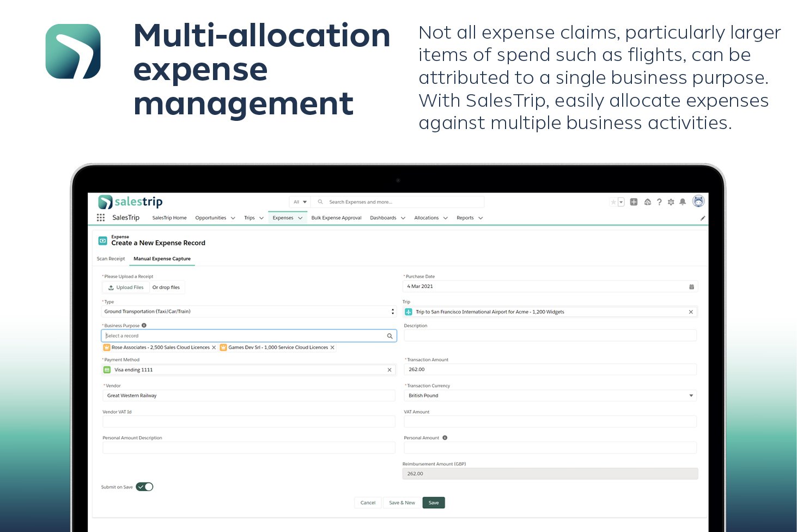Click the global actions plus icon
Screen dimensions: 797x532
coord(634,202)
